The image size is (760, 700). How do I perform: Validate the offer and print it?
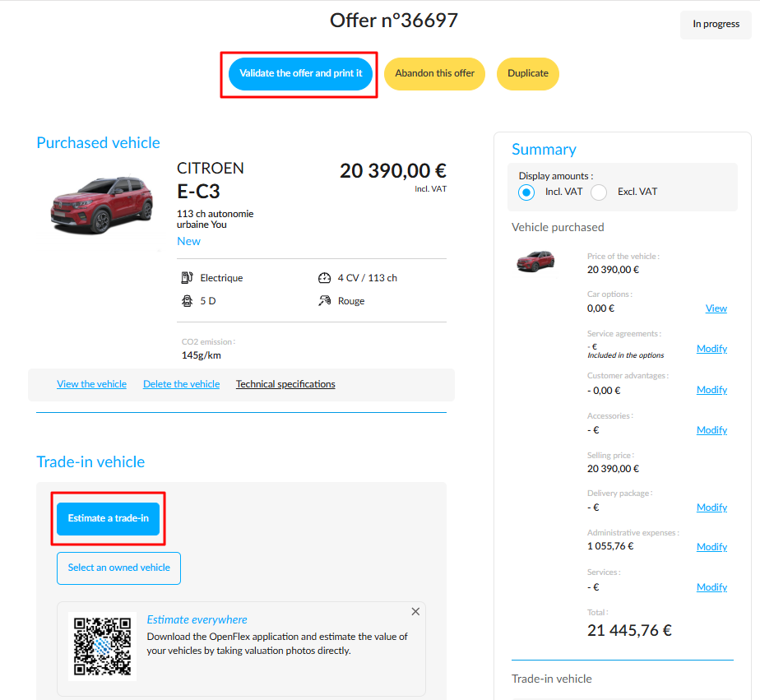click(300, 74)
